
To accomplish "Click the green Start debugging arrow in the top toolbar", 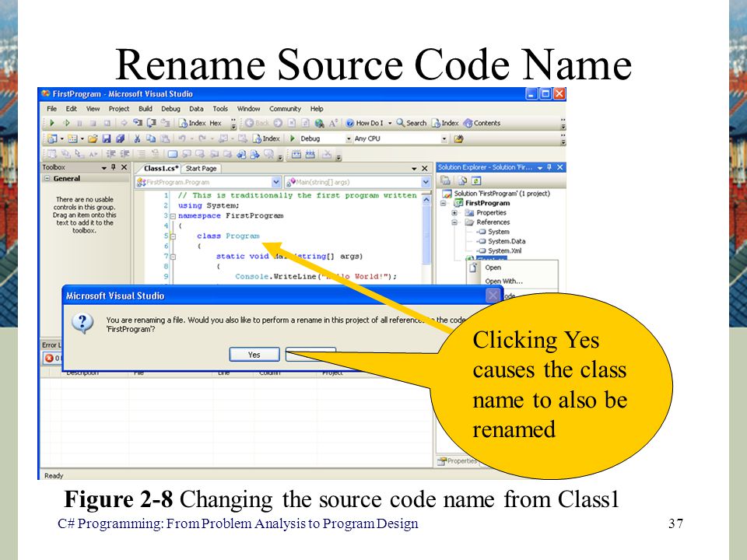I will click(52, 123).
